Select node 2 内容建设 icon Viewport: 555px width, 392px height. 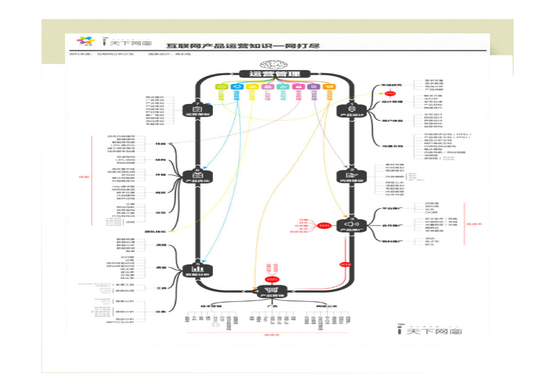[x=351, y=177]
